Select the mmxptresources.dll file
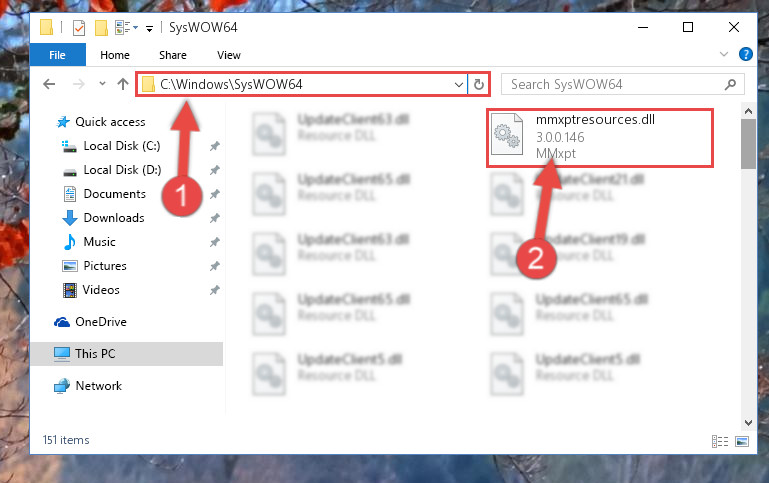The width and height of the screenshot is (769, 483). tap(600, 138)
